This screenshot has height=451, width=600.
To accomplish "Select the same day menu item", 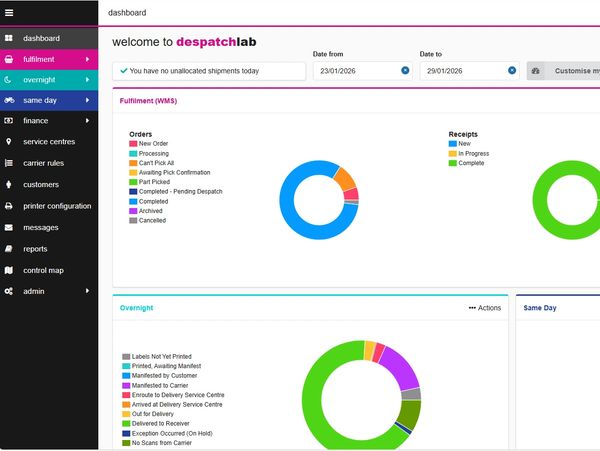I will 40,100.
